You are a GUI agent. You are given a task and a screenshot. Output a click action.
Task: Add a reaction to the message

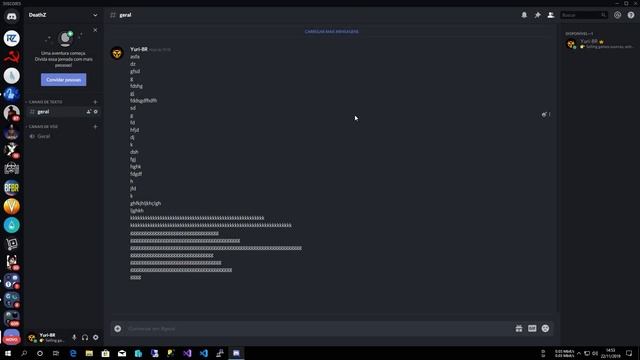coord(544,115)
